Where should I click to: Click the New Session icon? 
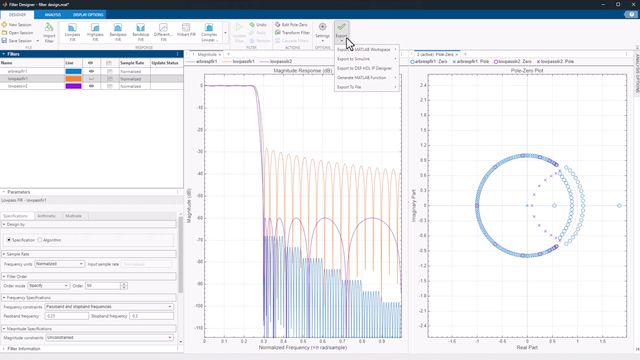pos(4,24)
